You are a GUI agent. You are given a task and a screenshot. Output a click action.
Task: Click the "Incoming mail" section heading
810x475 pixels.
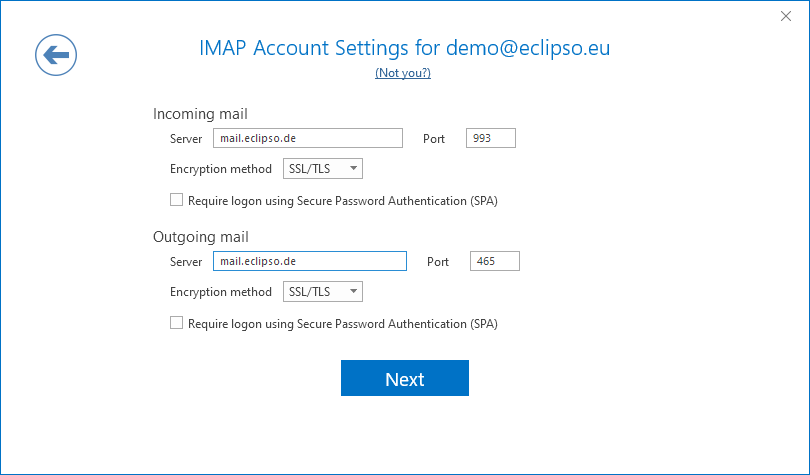coord(200,114)
